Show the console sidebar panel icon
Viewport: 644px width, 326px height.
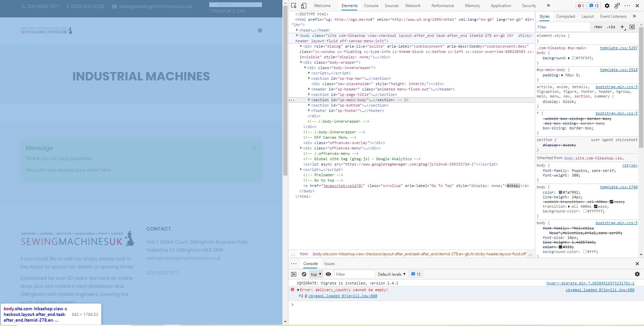coord(294,274)
